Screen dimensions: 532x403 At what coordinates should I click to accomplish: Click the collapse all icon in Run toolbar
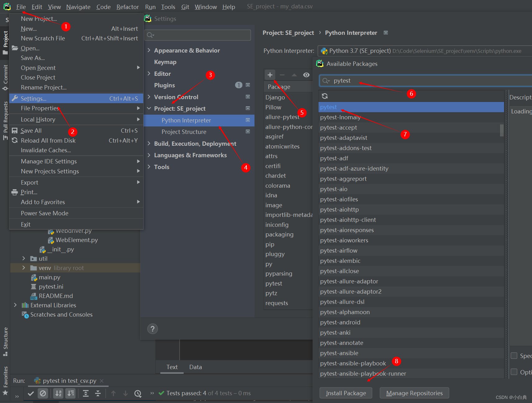pos(98,393)
